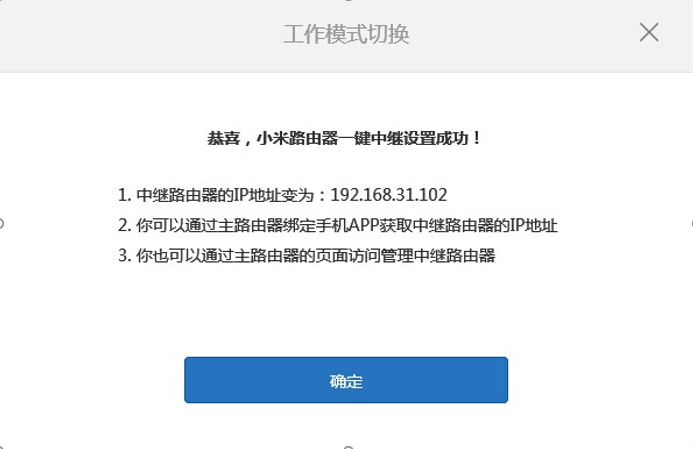Image resolution: width=693 pixels, height=449 pixels.
Task: Click the IP address 192.168.31.102
Action: click(x=388, y=195)
